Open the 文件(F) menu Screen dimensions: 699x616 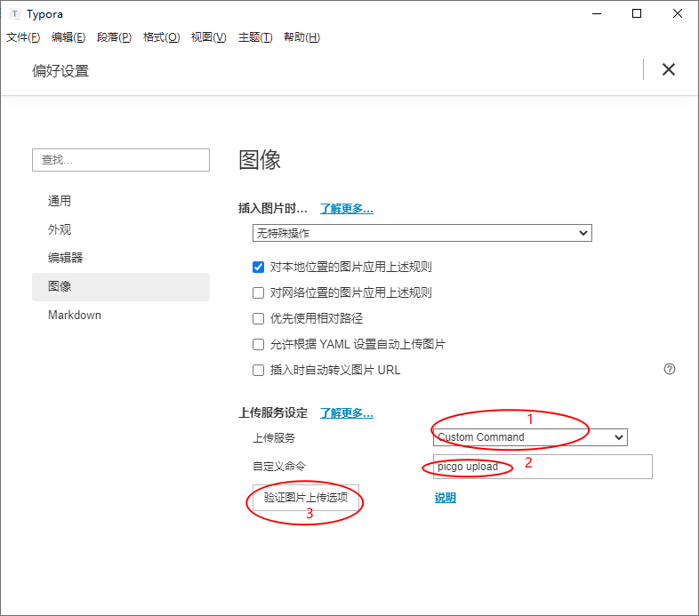23,37
